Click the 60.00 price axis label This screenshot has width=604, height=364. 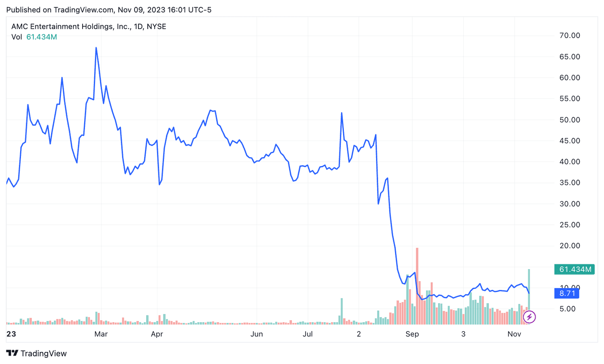tap(570, 78)
